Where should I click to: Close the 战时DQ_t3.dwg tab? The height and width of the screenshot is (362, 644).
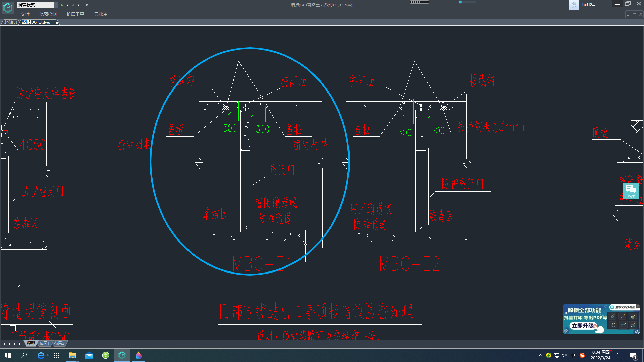click(57, 23)
